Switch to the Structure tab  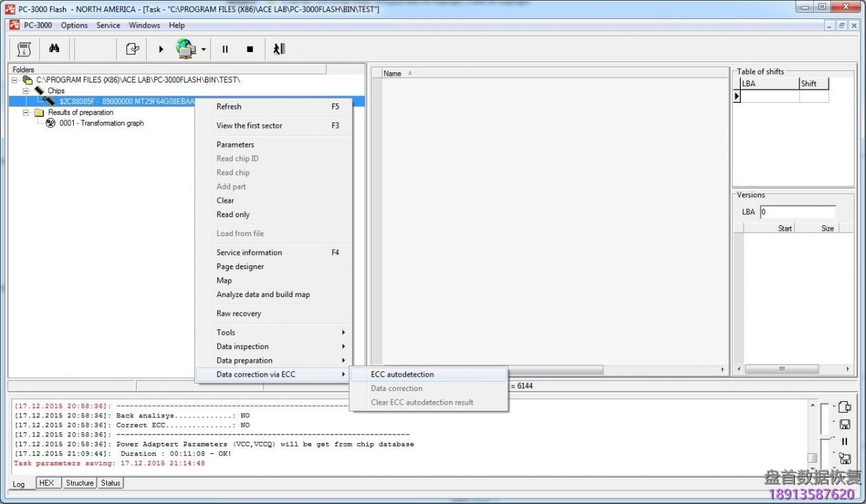tap(79, 483)
